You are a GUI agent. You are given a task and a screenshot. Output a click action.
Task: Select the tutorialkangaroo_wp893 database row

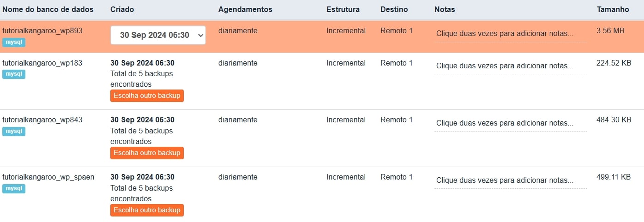(42, 31)
